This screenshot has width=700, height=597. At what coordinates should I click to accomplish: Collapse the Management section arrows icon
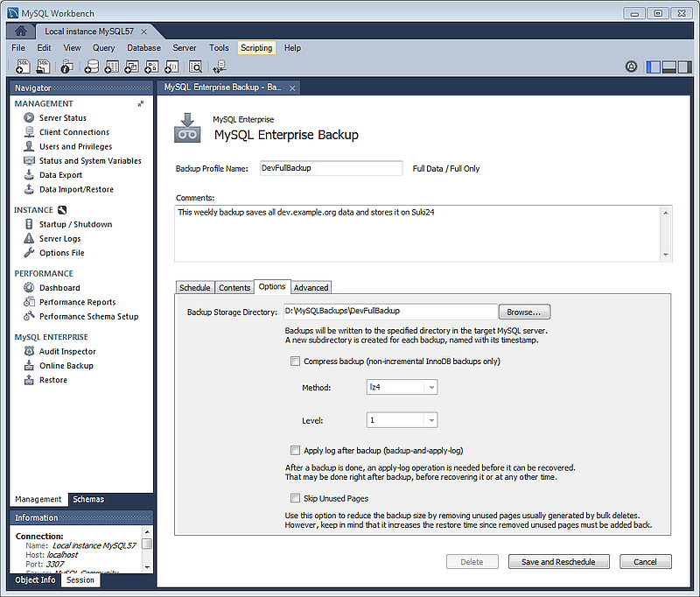[x=141, y=103]
